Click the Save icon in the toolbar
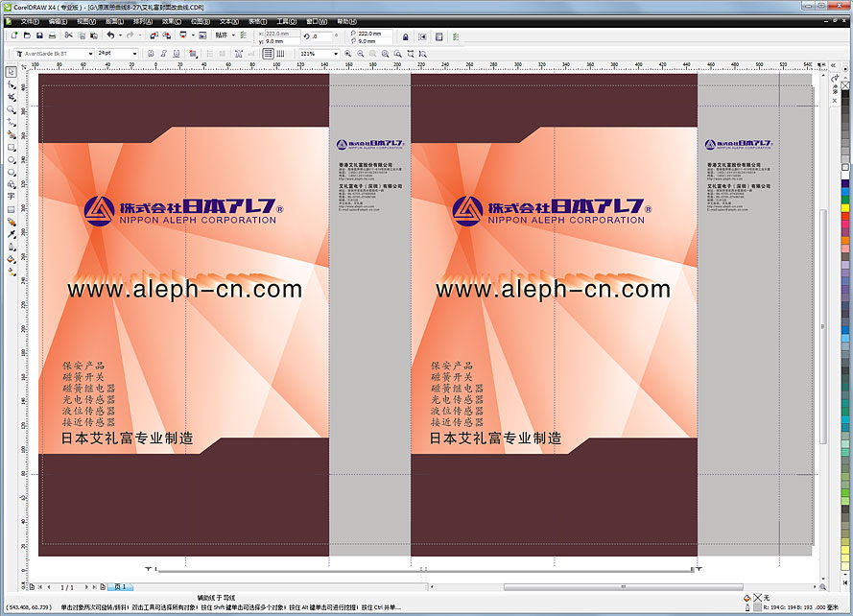 tap(40, 36)
